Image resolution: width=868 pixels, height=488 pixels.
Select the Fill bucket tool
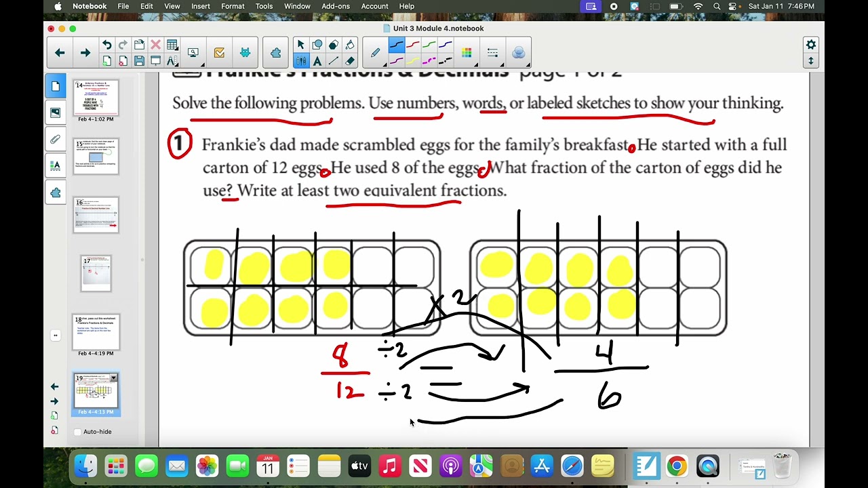(x=350, y=45)
